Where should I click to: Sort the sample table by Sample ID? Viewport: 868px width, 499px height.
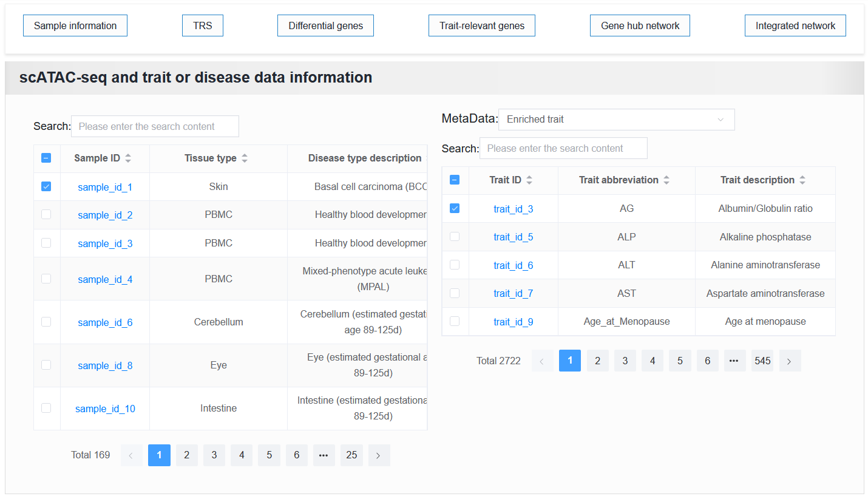pos(127,158)
